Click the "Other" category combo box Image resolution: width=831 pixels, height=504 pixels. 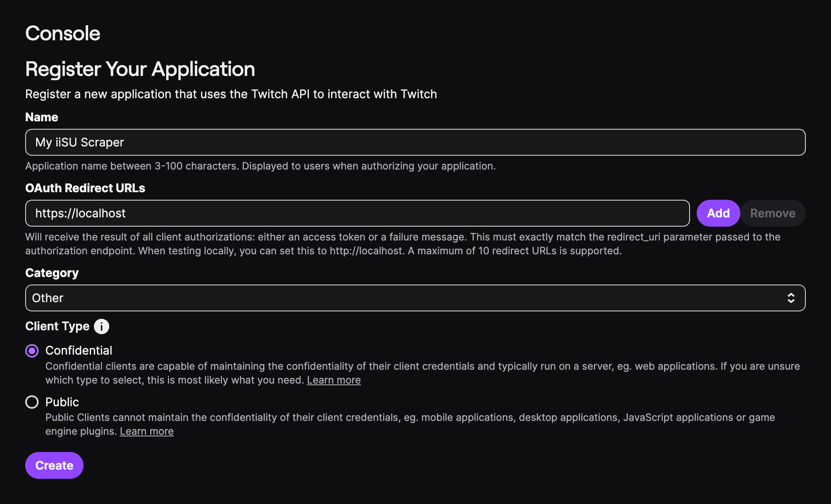pyautogui.click(x=415, y=298)
